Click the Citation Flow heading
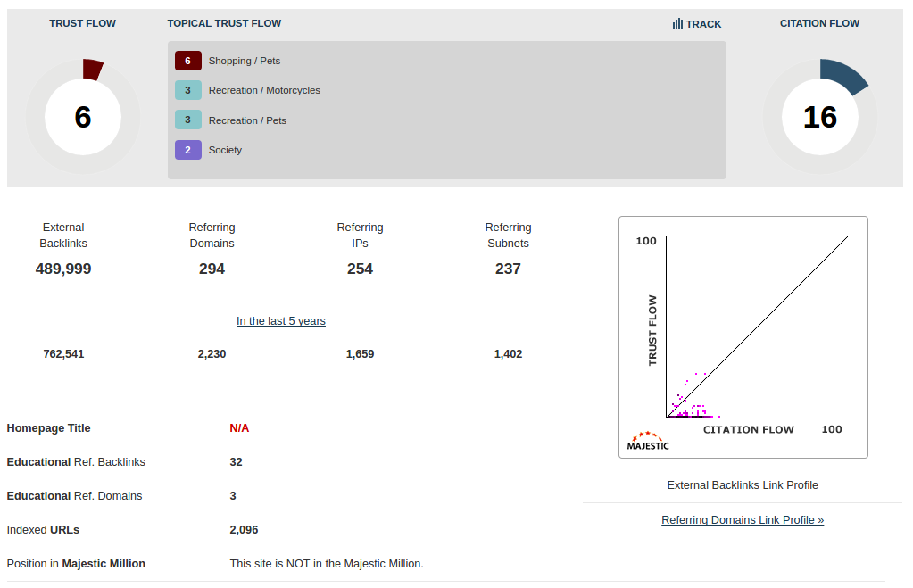 coord(819,24)
